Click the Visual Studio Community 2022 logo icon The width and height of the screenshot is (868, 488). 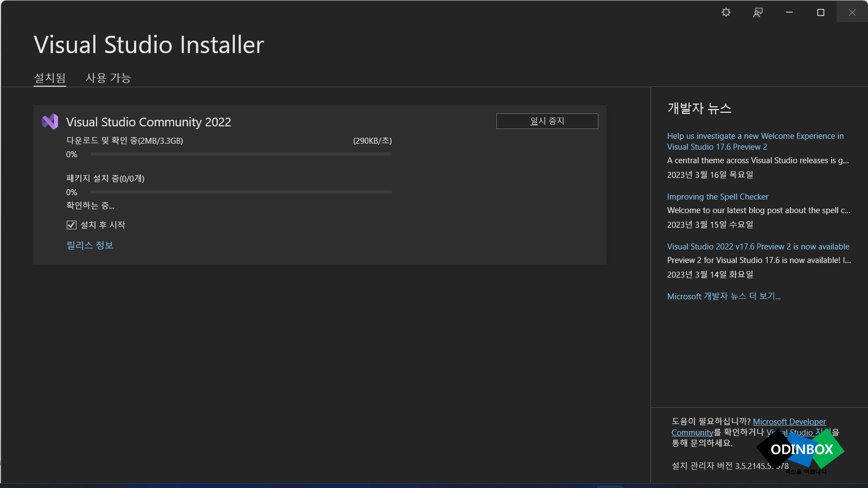point(50,121)
